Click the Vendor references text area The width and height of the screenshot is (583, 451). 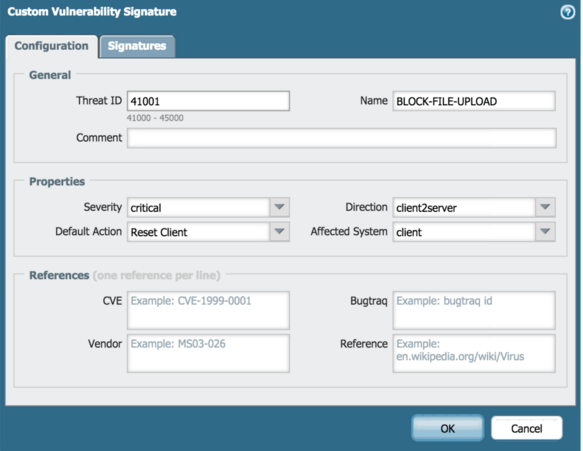pos(208,354)
